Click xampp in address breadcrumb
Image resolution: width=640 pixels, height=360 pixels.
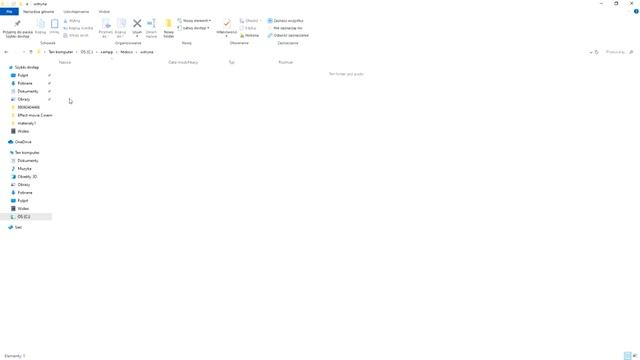coord(107,52)
